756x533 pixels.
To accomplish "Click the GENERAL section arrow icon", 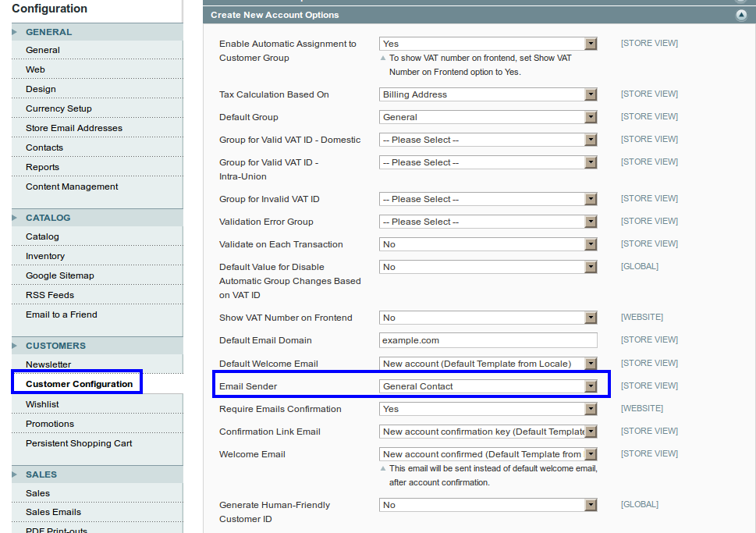I will pyautogui.click(x=12, y=32).
